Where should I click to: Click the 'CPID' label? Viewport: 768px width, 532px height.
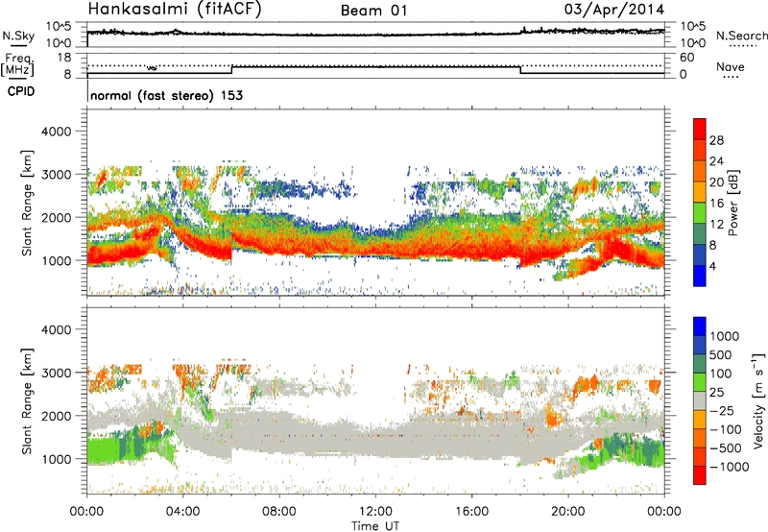coord(21,91)
